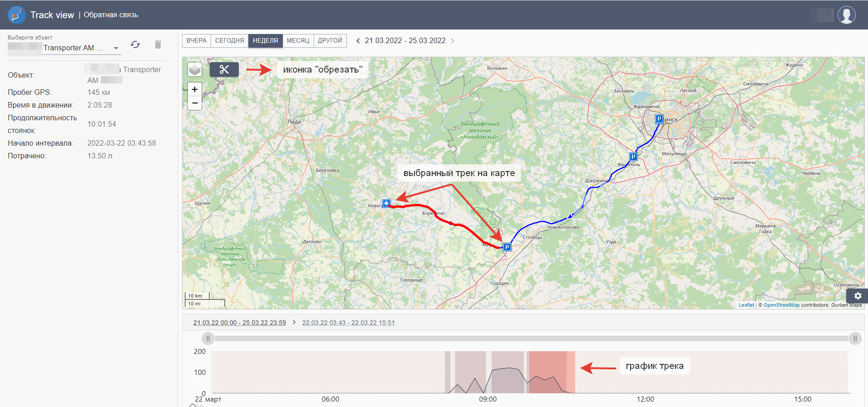Choose the ДРУГОЙ period tab

click(x=330, y=41)
